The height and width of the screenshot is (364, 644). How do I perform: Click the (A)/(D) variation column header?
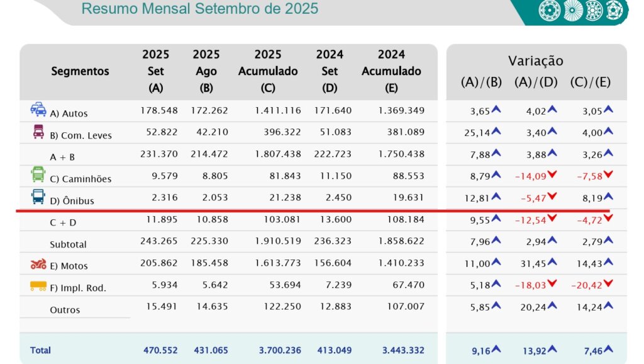[x=536, y=82]
